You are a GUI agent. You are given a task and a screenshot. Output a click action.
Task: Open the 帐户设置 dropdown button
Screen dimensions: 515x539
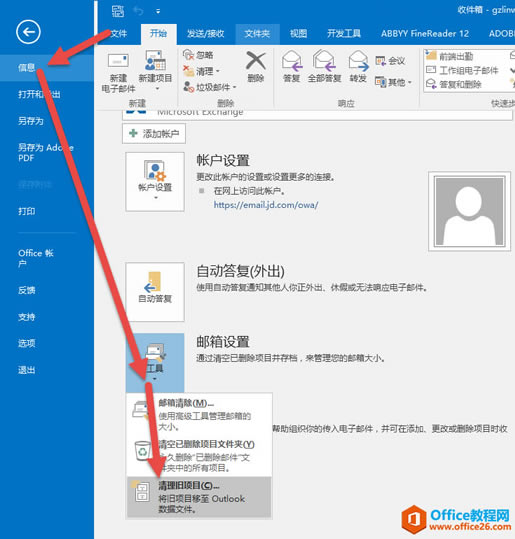(x=155, y=182)
